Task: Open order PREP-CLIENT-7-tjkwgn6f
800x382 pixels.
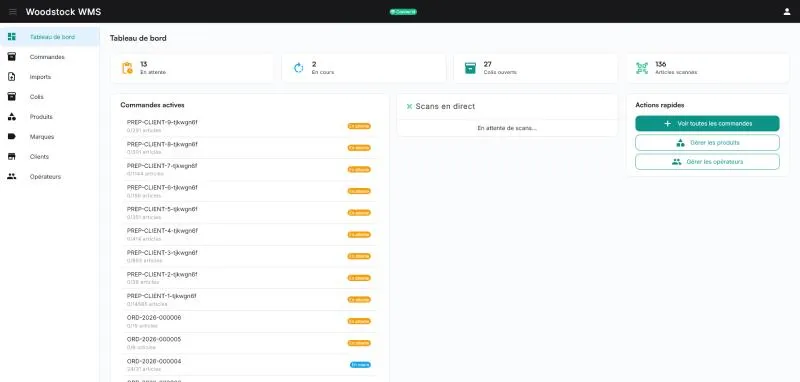Action: point(249,169)
